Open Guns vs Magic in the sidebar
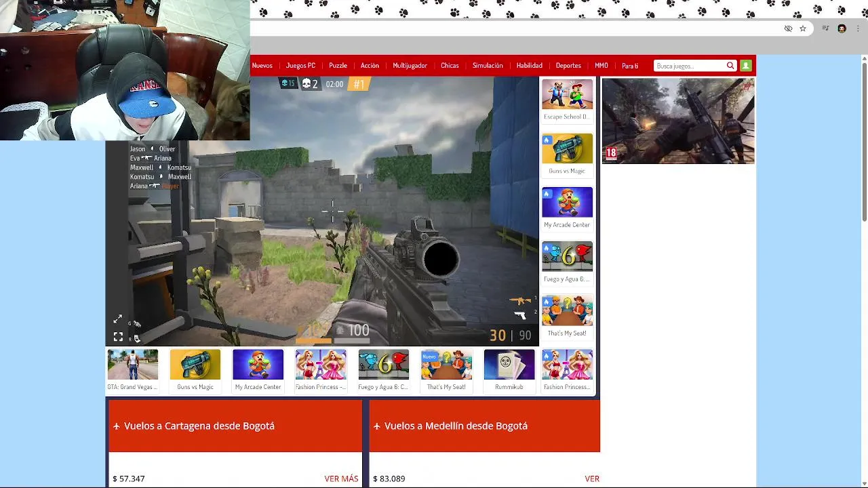The width and height of the screenshot is (868, 488). click(x=567, y=148)
